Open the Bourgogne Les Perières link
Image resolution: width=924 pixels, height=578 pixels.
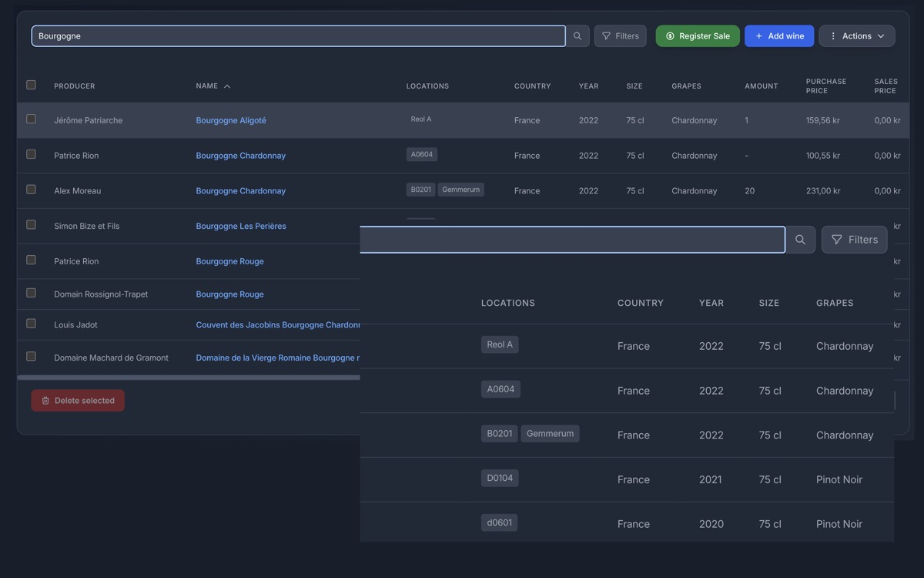pos(241,227)
